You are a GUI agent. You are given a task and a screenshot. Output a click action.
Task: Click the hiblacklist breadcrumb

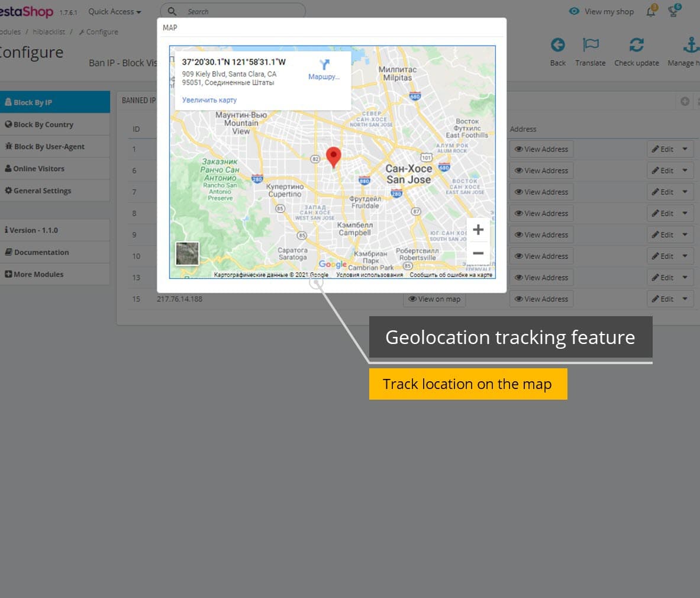[49, 32]
